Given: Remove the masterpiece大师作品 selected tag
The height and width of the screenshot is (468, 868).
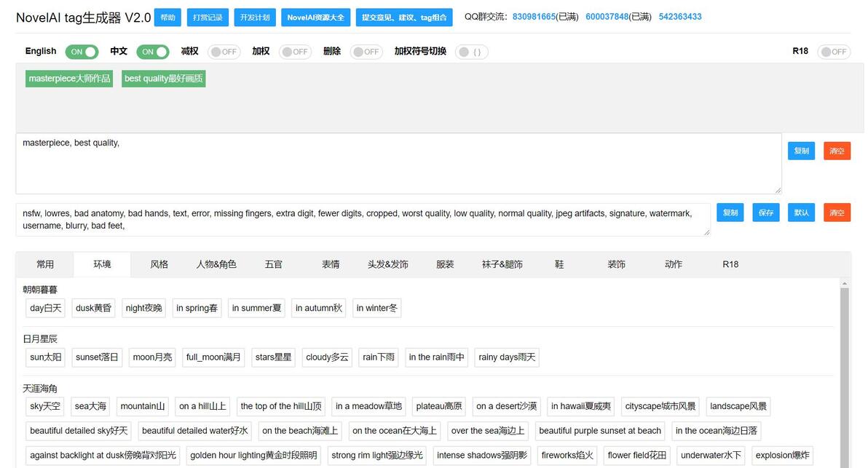Looking at the screenshot, I should pyautogui.click(x=69, y=79).
